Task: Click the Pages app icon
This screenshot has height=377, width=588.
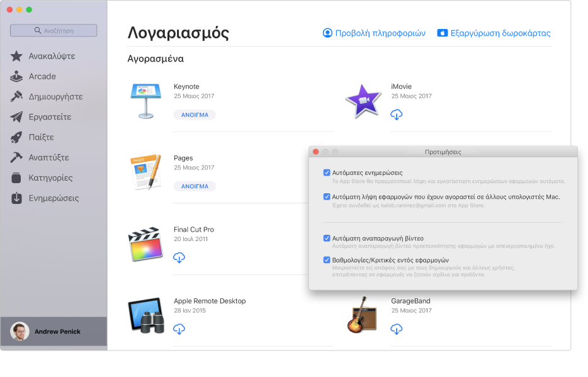Action: click(x=146, y=172)
